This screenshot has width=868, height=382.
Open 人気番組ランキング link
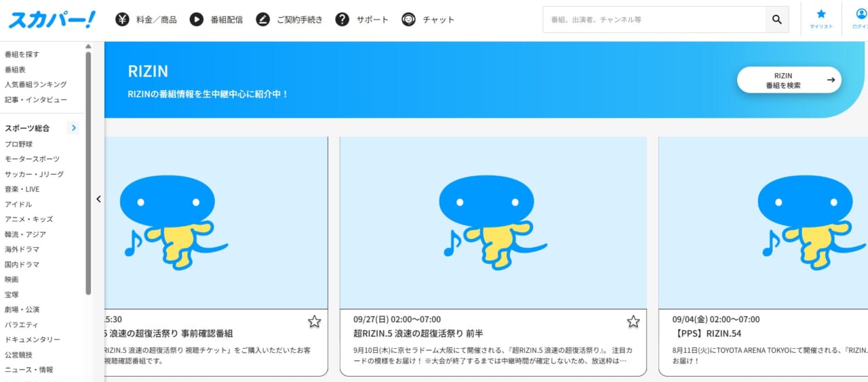[x=36, y=84]
